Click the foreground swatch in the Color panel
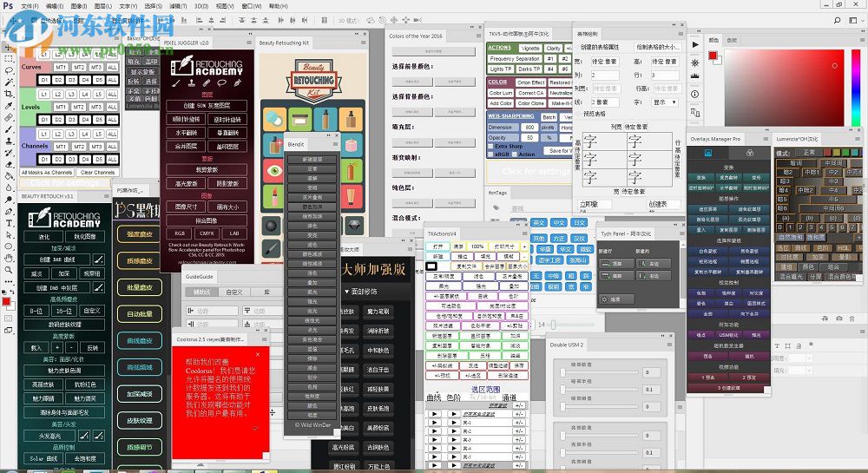Image resolution: width=868 pixels, height=473 pixels. click(x=713, y=56)
